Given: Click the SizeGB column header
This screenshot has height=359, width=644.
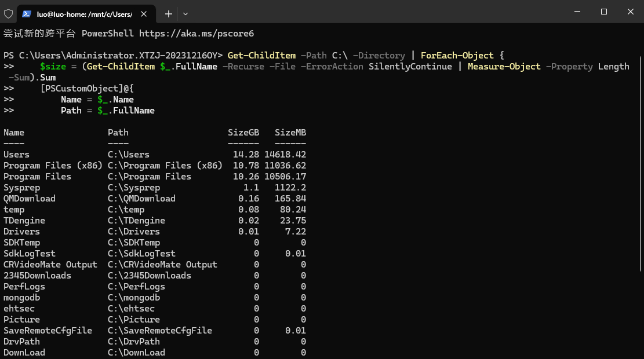Looking at the screenshot, I should click(x=243, y=133).
